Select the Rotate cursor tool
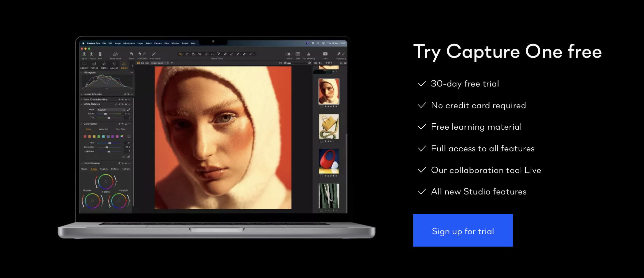 [x=206, y=54]
